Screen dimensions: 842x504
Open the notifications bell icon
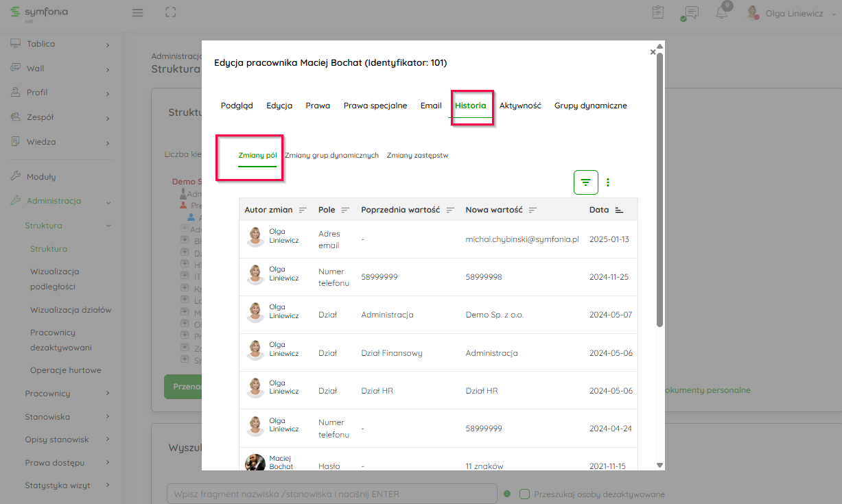pyautogui.click(x=721, y=12)
